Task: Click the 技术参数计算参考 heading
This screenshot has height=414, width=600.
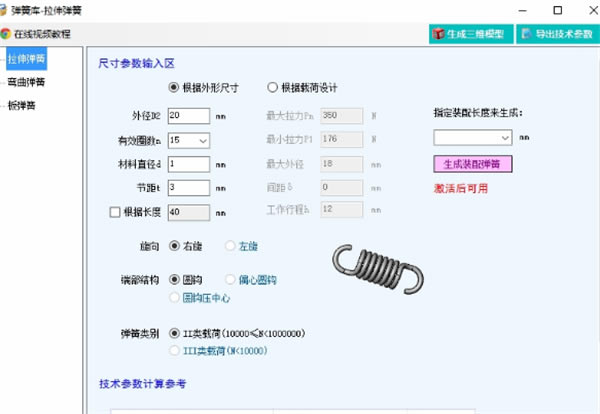Action: (x=142, y=384)
